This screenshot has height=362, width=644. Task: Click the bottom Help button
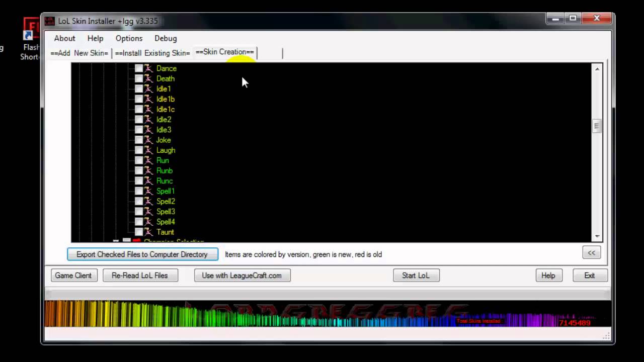pos(548,276)
